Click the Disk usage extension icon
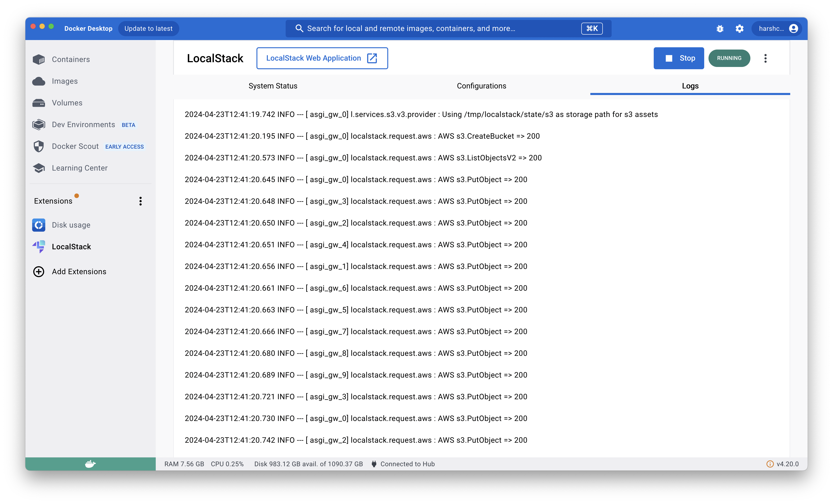The width and height of the screenshot is (833, 504). [x=39, y=225]
